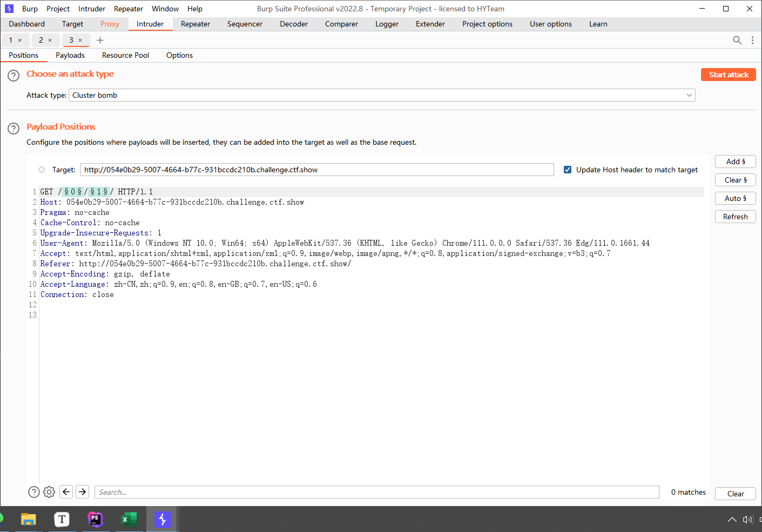This screenshot has width=762, height=532.
Task: Toggle Update Host header to match target
Action: click(x=568, y=170)
